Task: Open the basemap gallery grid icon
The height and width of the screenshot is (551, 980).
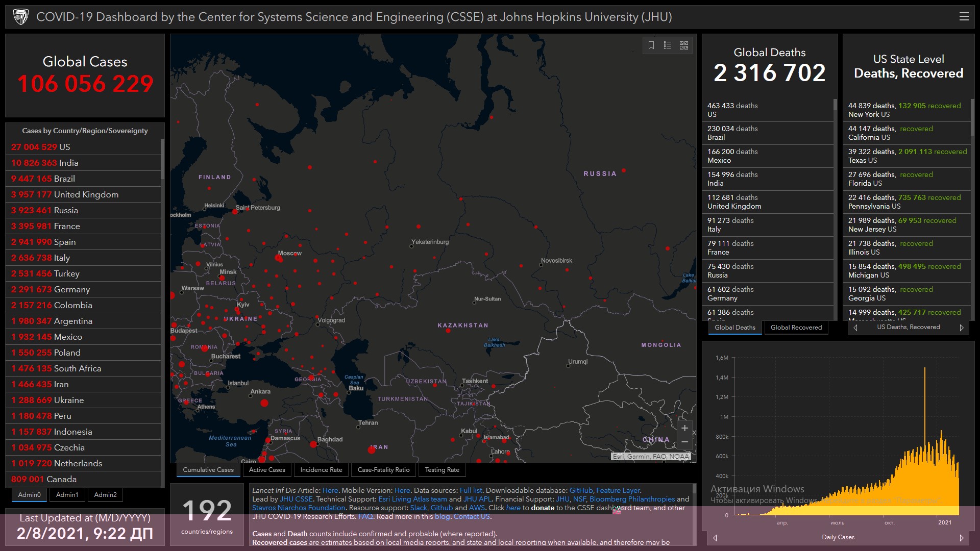Action: (684, 45)
